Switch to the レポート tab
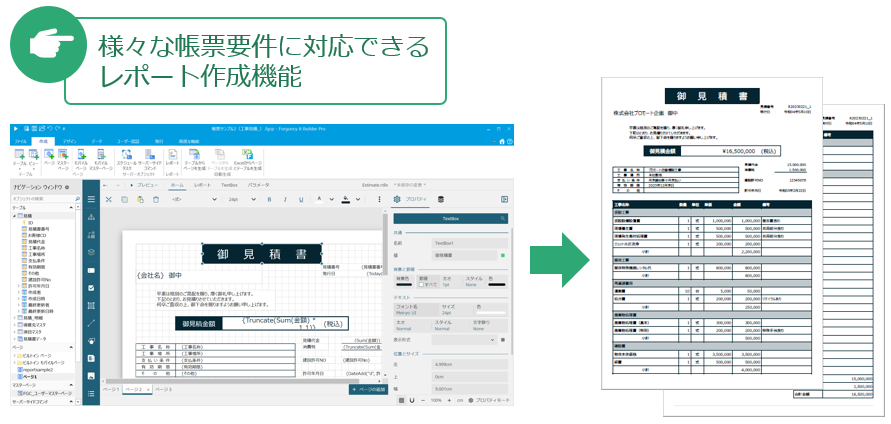The width and height of the screenshot is (891, 424). click(202, 185)
